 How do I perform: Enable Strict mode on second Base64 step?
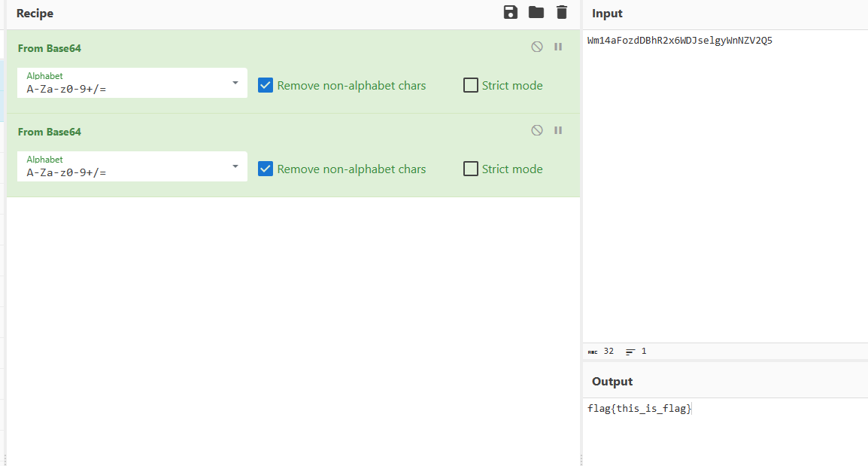[471, 169]
